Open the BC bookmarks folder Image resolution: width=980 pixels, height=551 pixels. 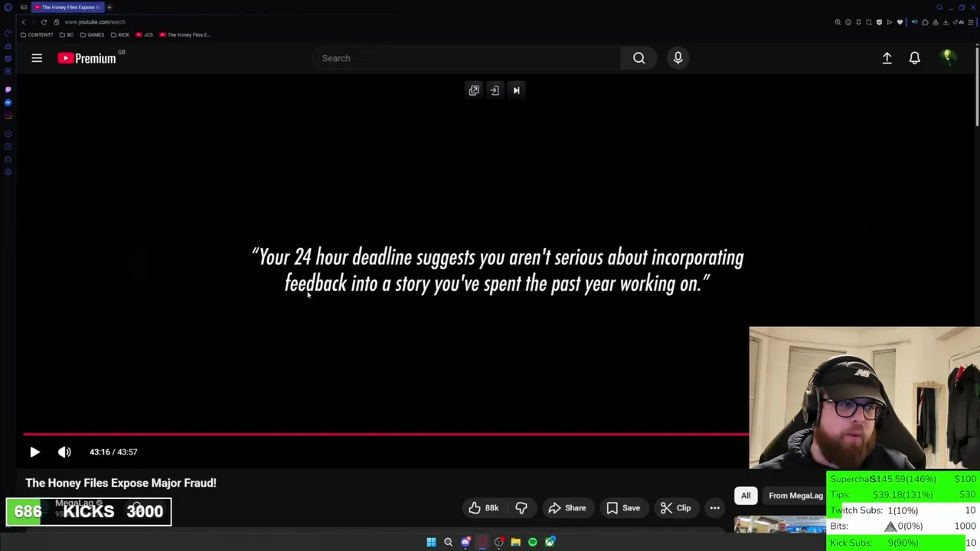click(x=67, y=34)
